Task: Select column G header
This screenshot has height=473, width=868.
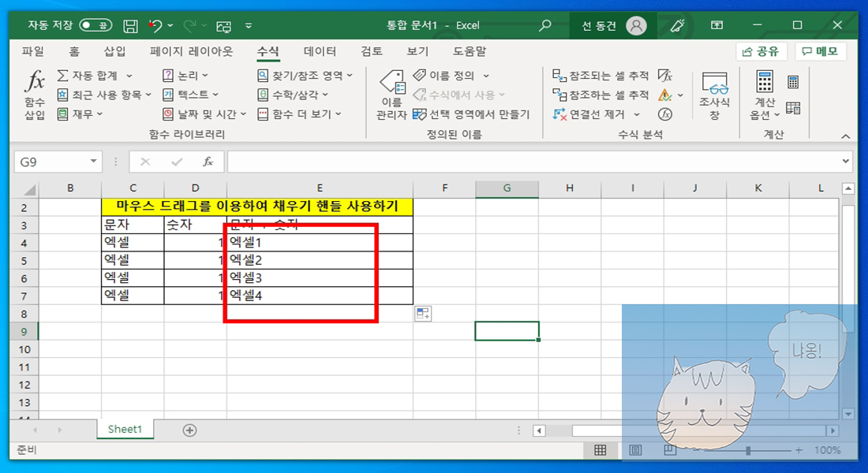Action: pyautogui.click(x=507, y=188)
